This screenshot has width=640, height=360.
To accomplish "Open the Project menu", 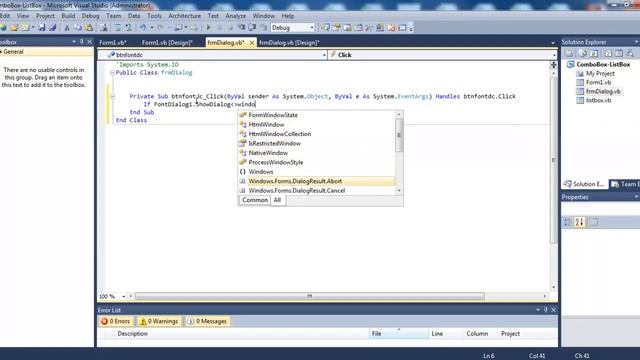I will 45,16.
